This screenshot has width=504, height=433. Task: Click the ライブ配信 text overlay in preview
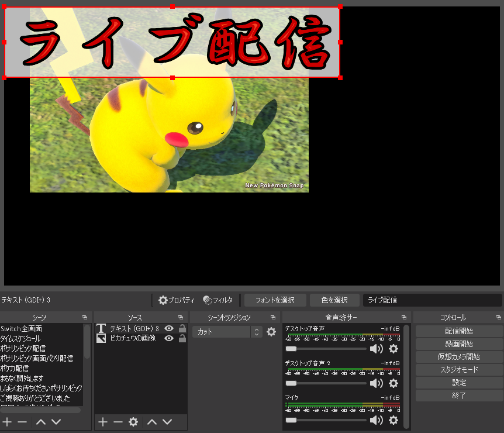coord(172,42)
